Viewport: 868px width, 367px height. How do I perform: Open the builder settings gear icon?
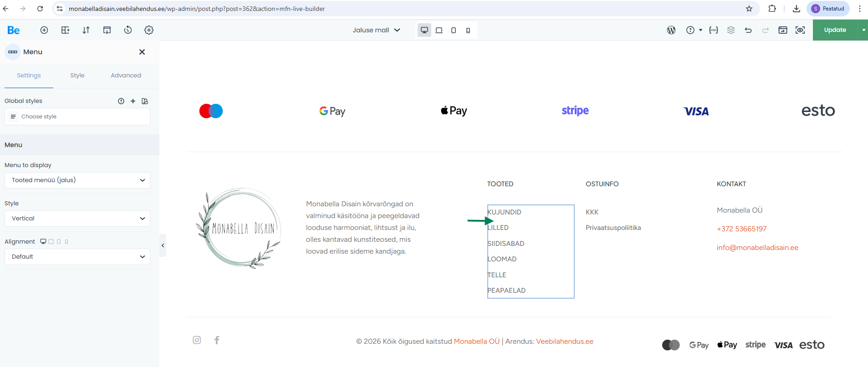coord(149,30)
